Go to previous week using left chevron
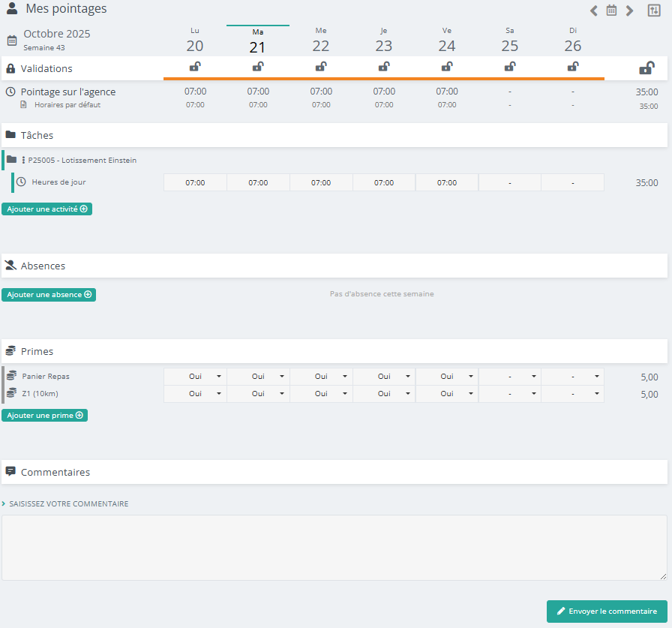 point(594,11)
